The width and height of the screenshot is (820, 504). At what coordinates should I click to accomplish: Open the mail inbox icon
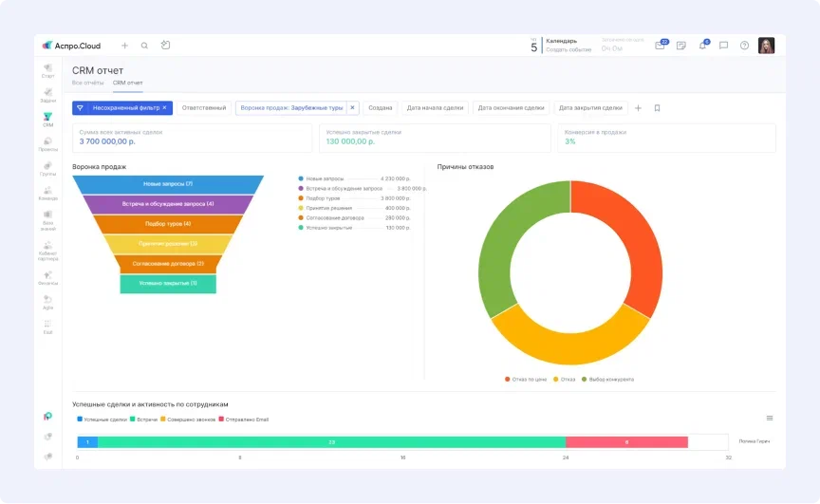661,46
